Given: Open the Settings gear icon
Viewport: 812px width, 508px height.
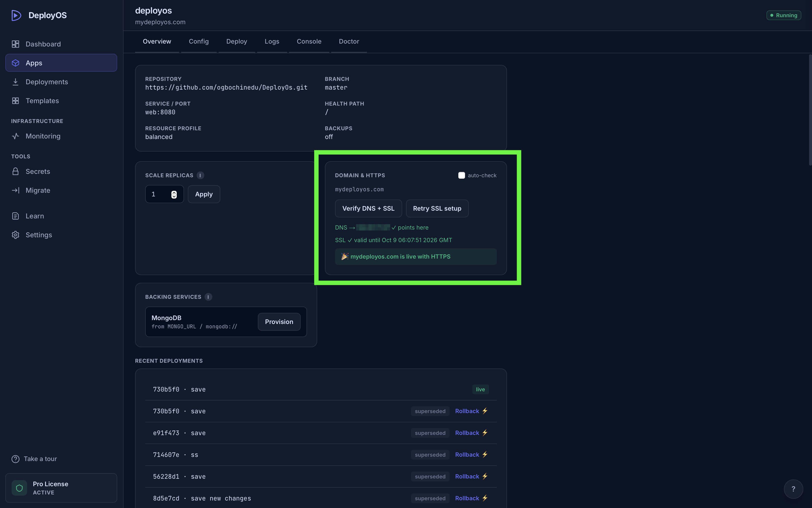Looking at the screenshot, I should pos(15,235).
